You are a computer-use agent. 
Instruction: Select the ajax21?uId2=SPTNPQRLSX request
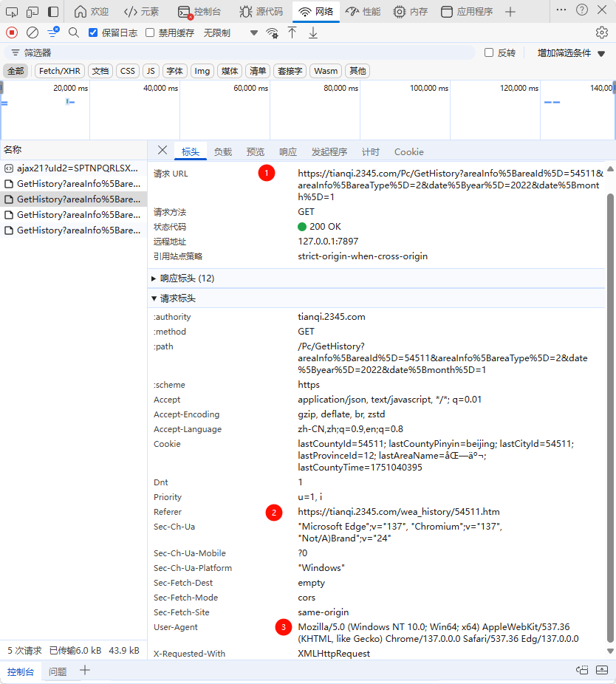73,168
